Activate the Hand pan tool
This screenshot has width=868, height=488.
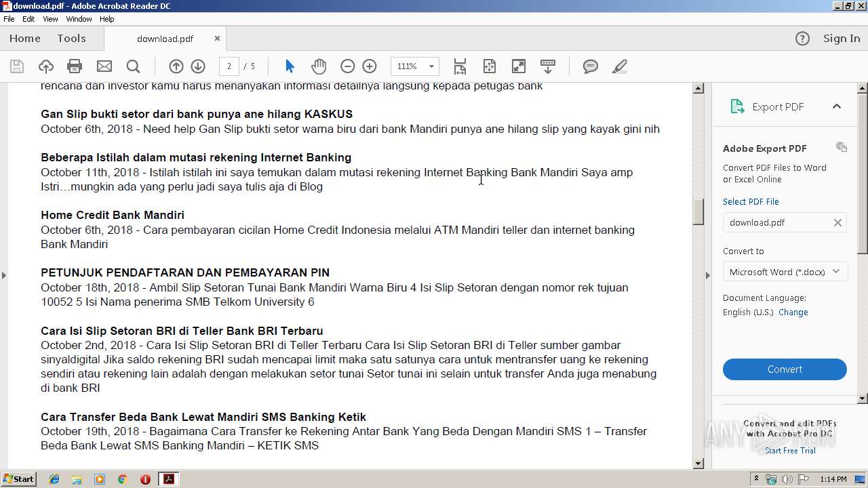coord(319,66)
